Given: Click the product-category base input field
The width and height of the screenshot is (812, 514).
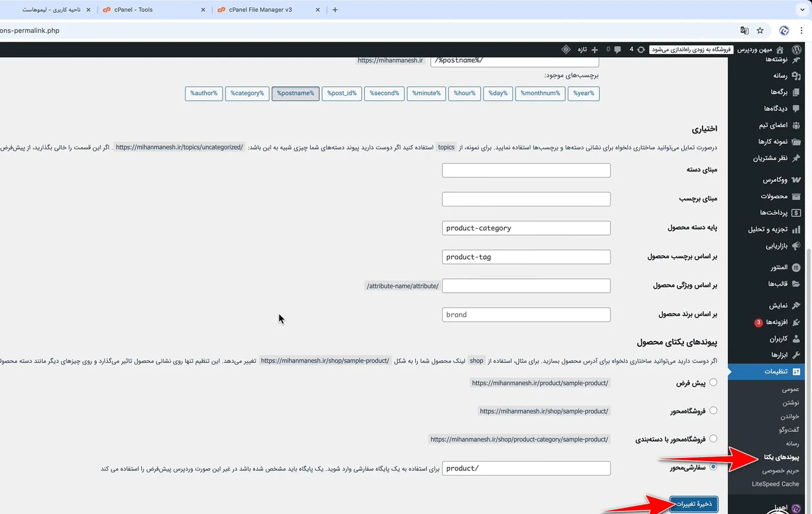Looking at the screenshot, I should click(x=526, y=228).
